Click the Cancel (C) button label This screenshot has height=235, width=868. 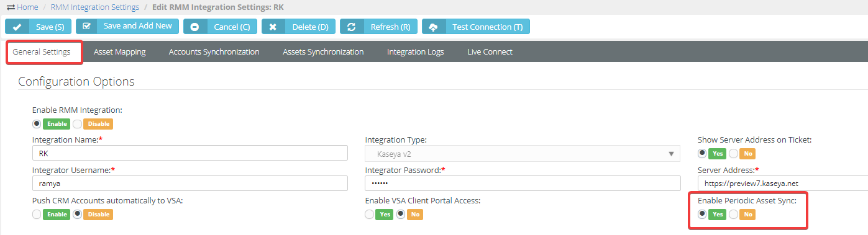tap(232, 27)
